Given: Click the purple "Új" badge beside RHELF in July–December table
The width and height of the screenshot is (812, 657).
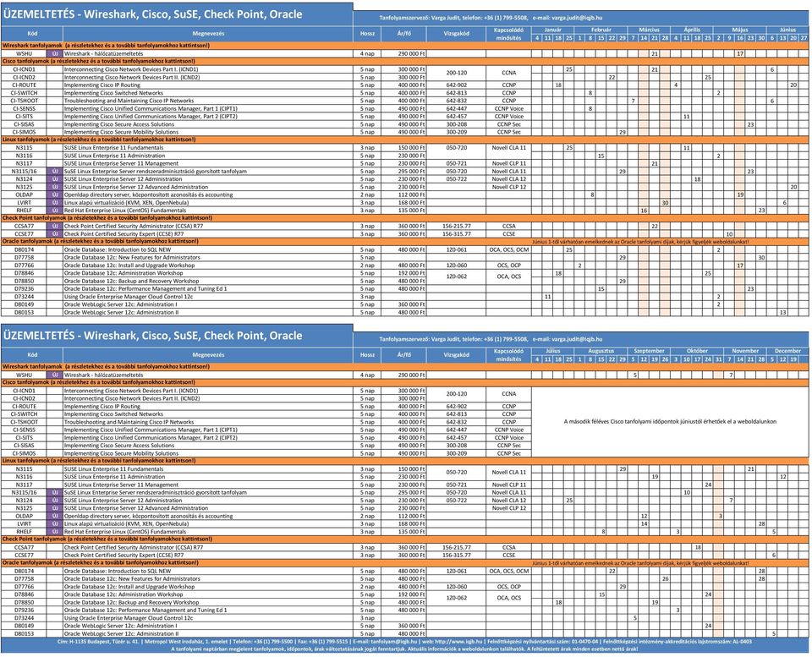Looking at the screenshot, I should pyautogui.click(x=54, y=532).
